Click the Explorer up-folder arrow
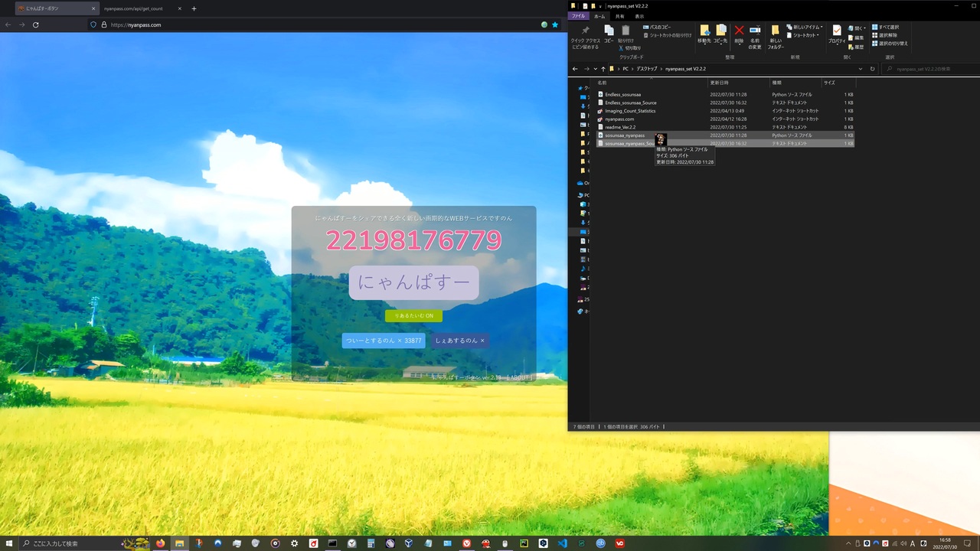The image size is (980, 551). click(x=603, y=69)
